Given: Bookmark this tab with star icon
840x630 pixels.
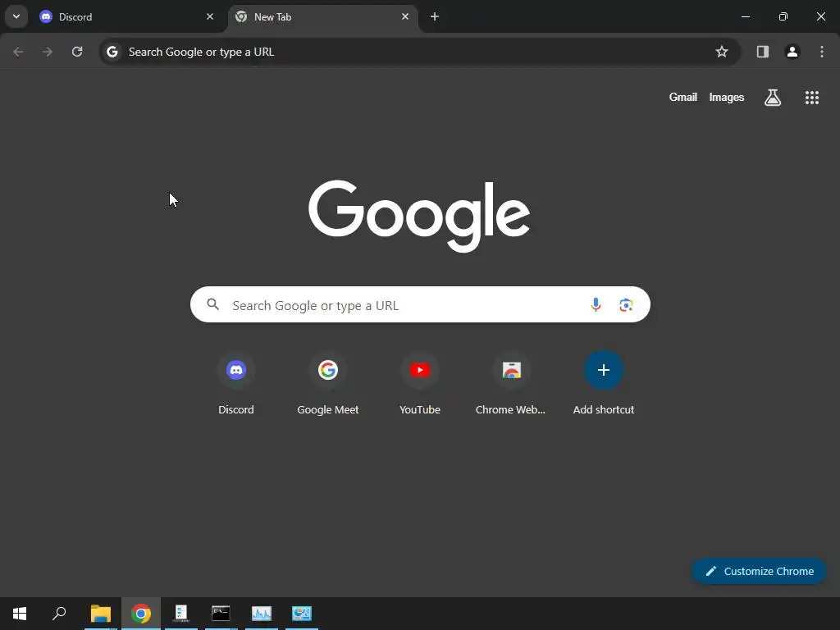Looking at the screenshot, I should [722, 52].
